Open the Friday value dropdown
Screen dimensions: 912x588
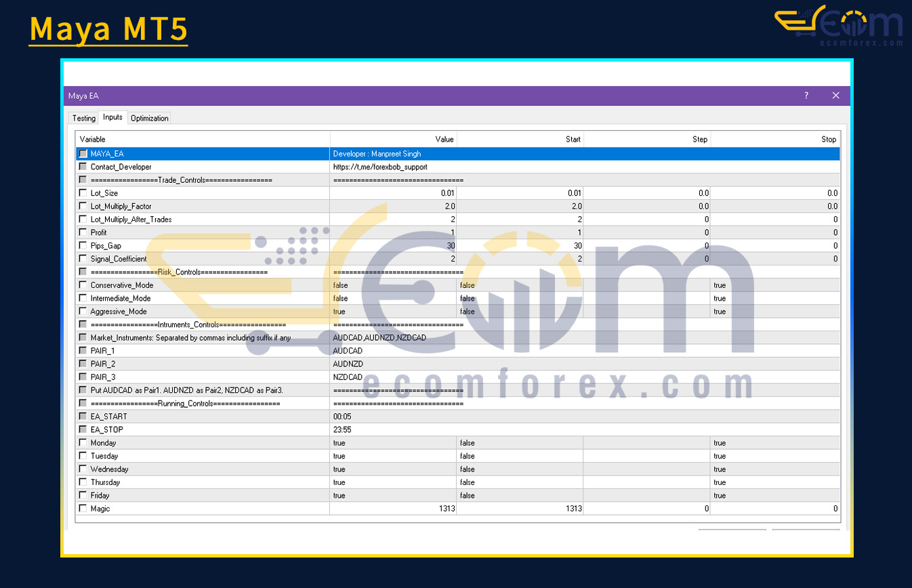click(x=394, y=495)
